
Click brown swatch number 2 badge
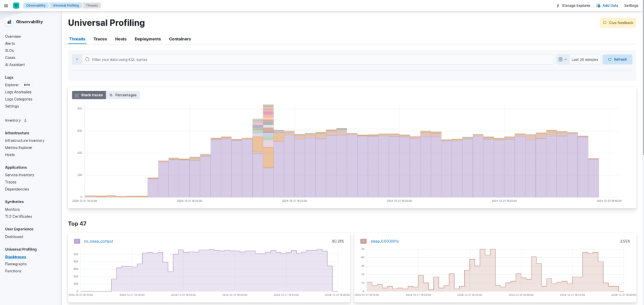(x=363, y=241)
